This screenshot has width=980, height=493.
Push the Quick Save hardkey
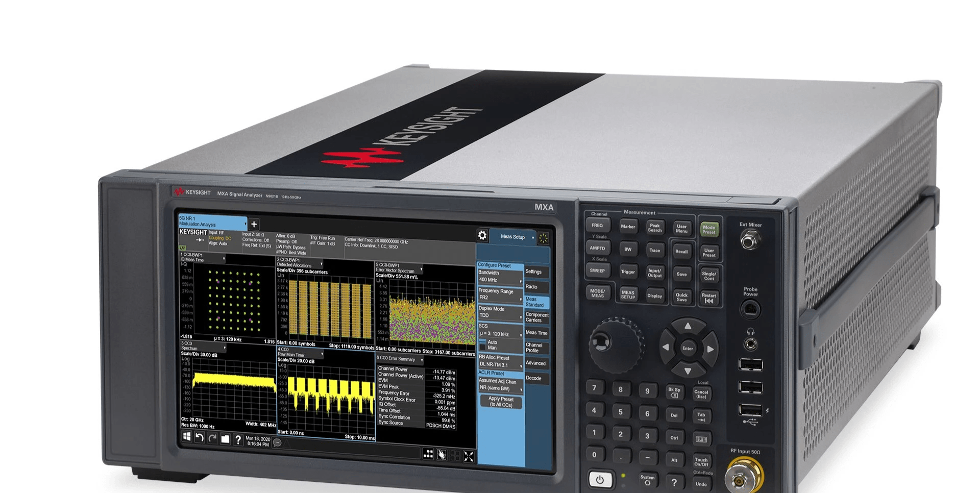click(x=682, y=297)
